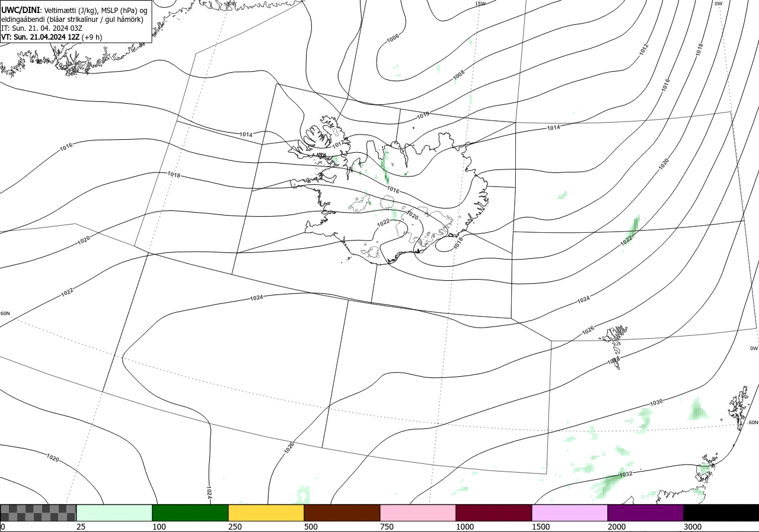This screenshot has height=532, width=759.
Task: Click the "1008" isobar label
Action: click(x=458, y=75)
